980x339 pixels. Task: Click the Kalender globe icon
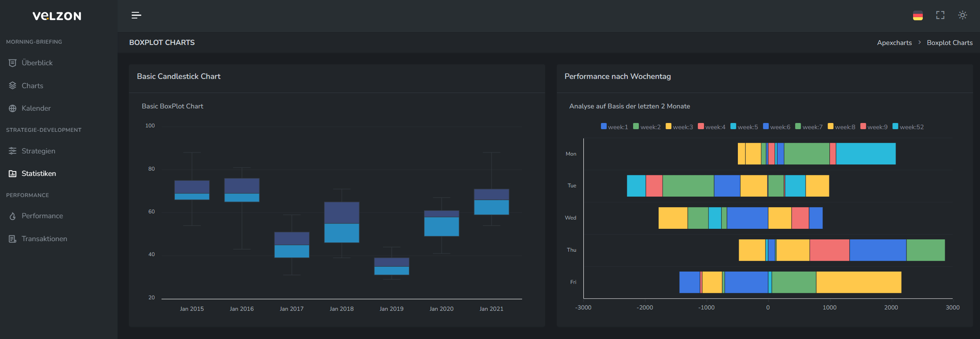[12, 108]
